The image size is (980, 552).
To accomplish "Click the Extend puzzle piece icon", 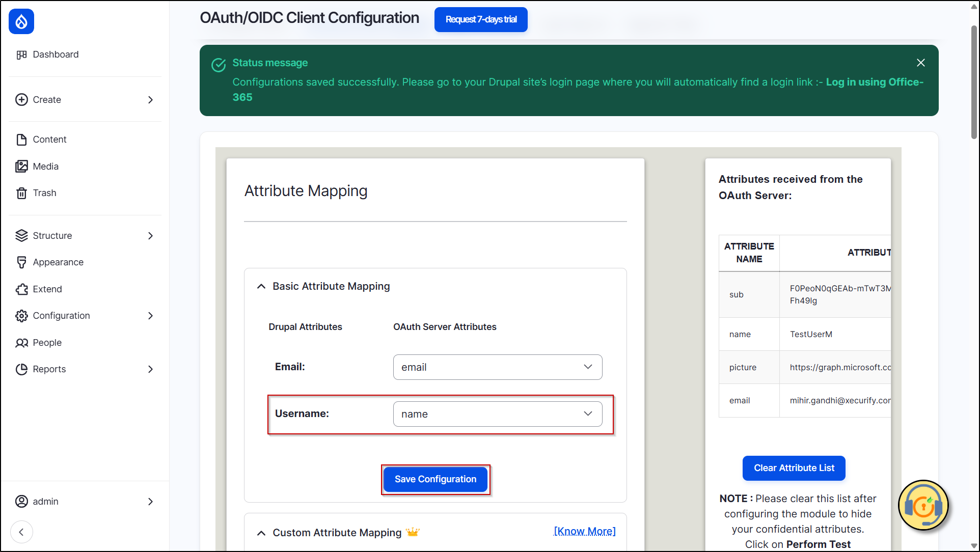I will coord(21,289).
